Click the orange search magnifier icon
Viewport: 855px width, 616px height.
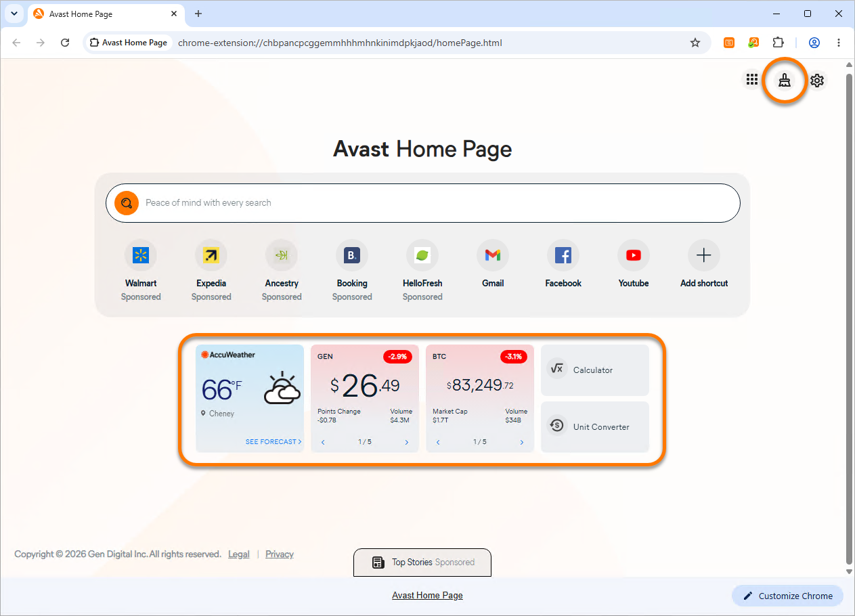tap(127, 203)
